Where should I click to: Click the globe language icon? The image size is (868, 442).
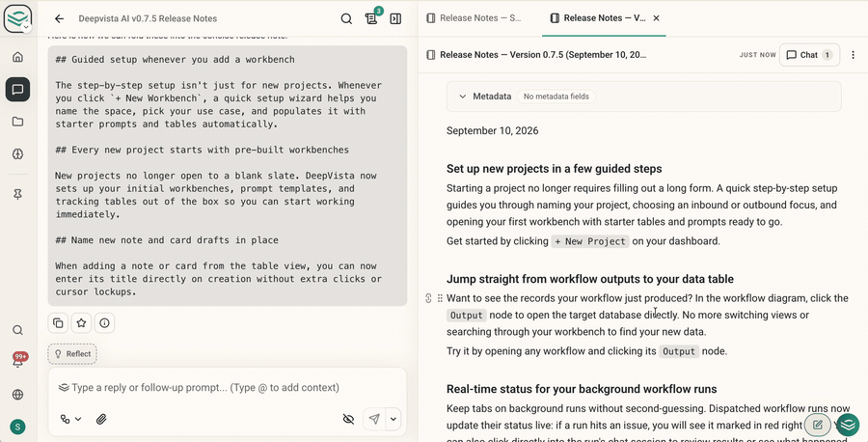pos(17,395)
